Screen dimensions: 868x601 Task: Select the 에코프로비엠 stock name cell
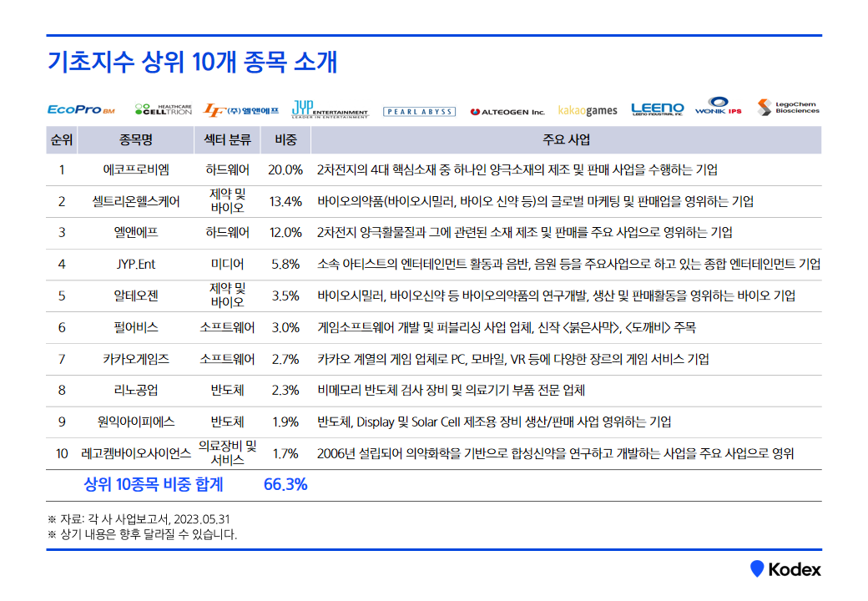(135, 169)
